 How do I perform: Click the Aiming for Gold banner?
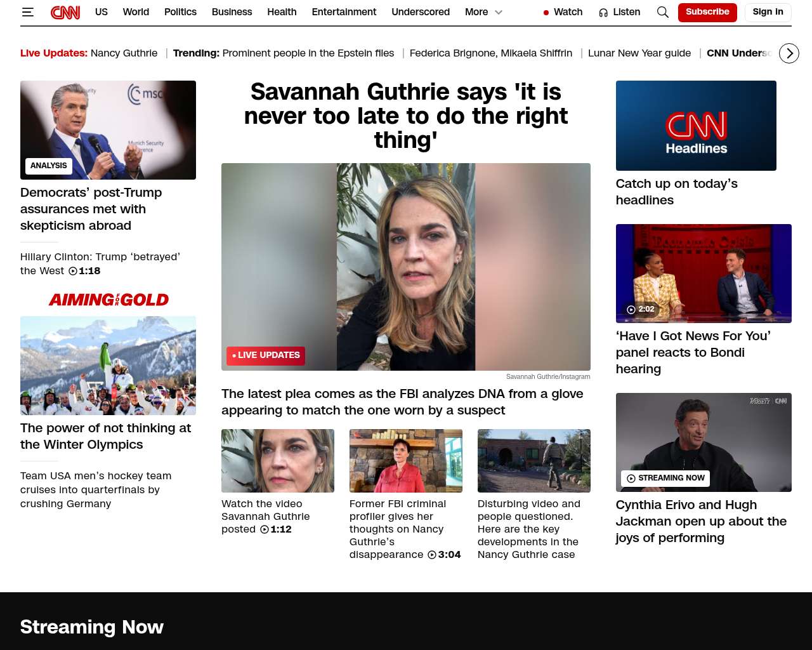point(108,300)
